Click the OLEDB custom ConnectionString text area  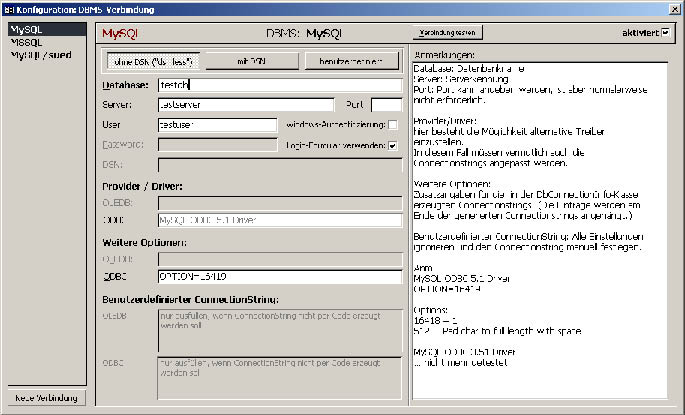[280, 331]
